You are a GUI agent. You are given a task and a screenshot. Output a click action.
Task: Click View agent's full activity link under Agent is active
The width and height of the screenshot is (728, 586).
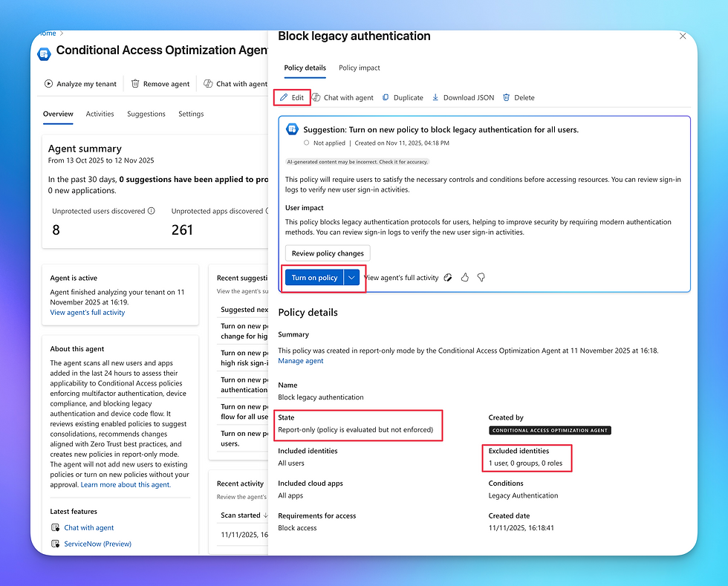tap(88, 313)
